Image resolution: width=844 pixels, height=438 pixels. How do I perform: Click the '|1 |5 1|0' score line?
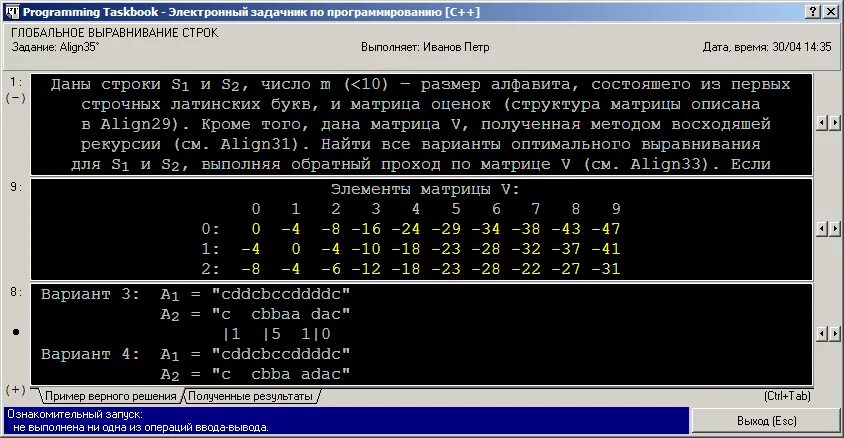[277, 334]
